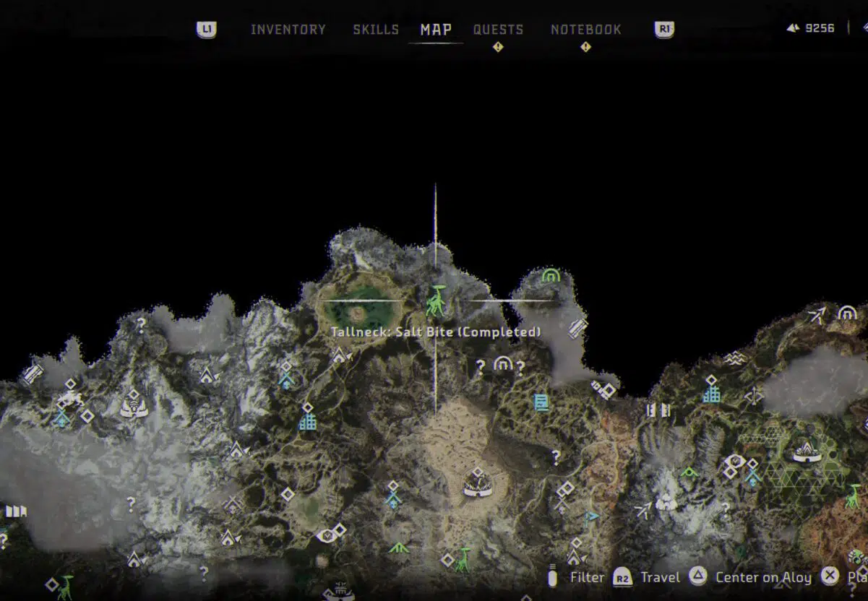The height and width of the screenshot is (601, 868).
Task: Open the QUESTS tab
Action: 498,30
